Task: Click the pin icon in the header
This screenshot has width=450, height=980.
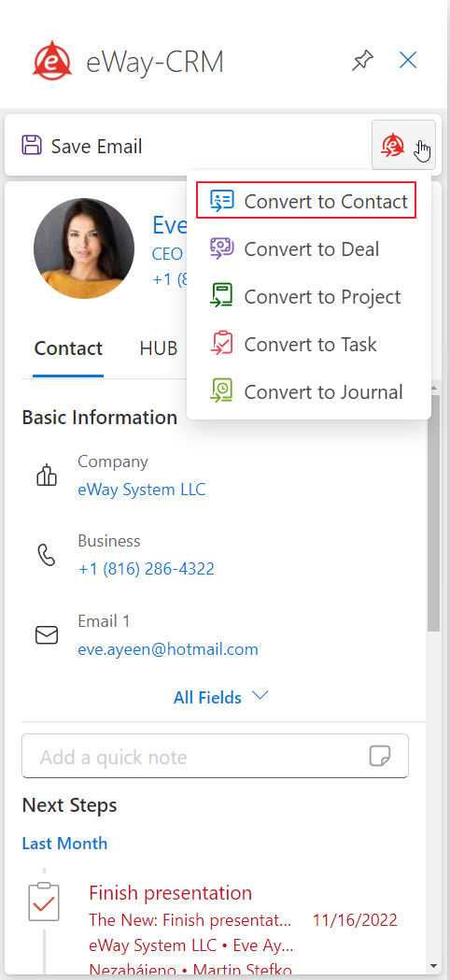Action: [x=362, y=62]
